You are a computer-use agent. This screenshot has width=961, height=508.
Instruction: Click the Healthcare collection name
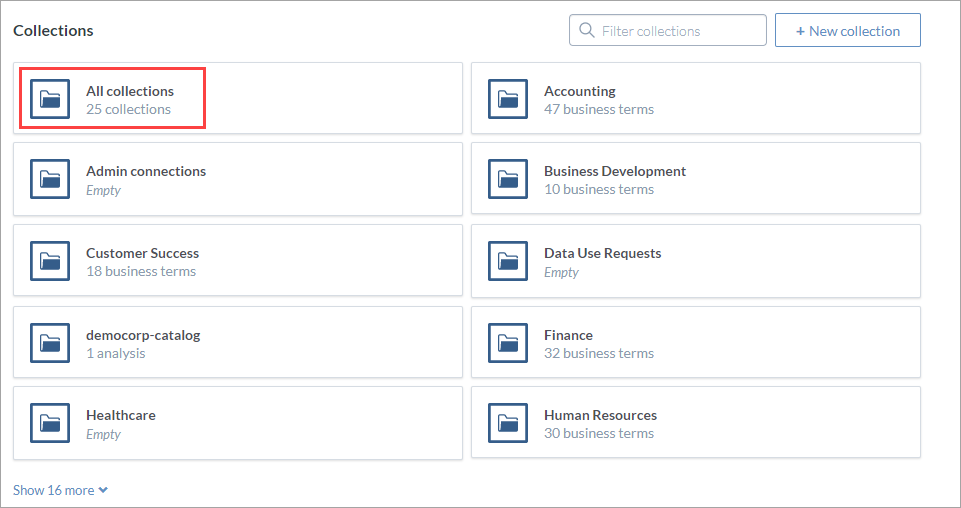pyautogui.click(x=121, y=415)
